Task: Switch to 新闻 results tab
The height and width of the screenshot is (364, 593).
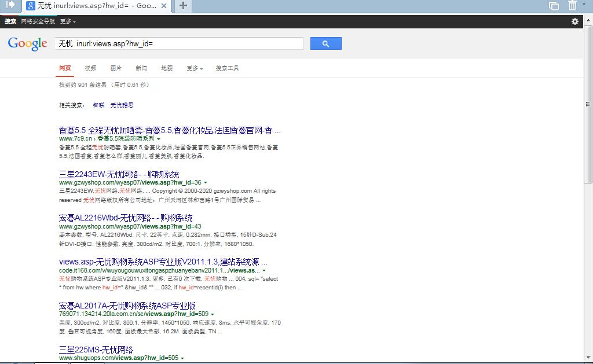Action: click(141, 68)
